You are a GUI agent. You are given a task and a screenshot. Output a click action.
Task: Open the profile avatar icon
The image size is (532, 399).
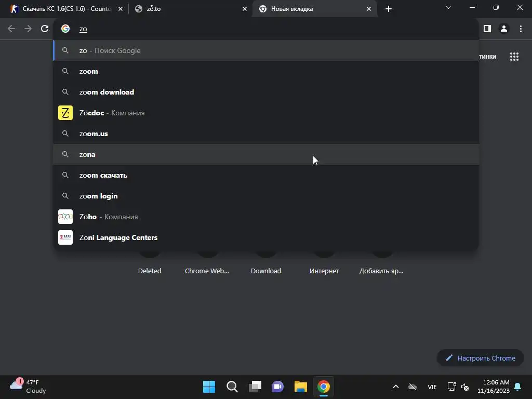pyautogui.click(x=504, y=29)
